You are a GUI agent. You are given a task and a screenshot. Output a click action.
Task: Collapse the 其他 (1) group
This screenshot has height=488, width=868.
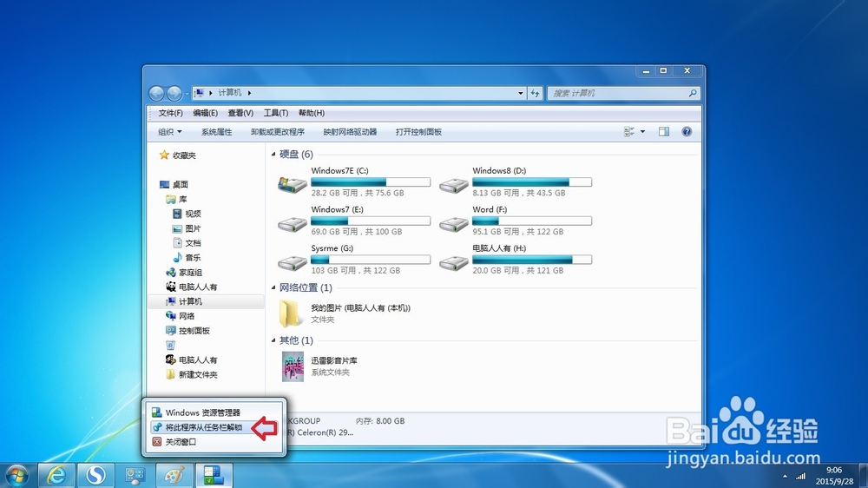click(x=273, y=340)
